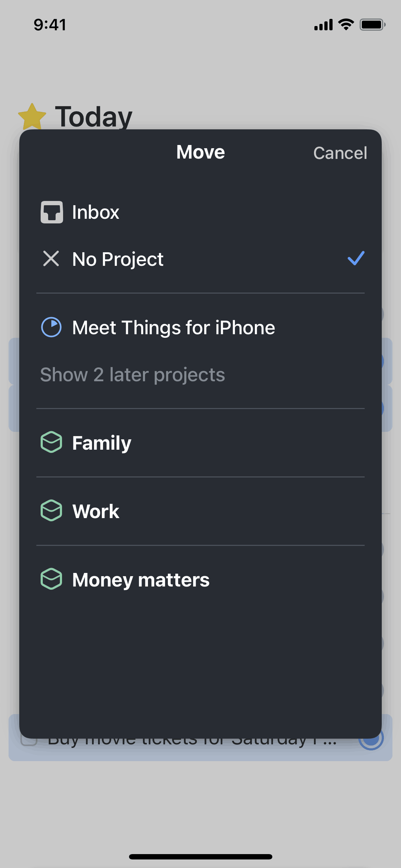
Task: Tap the Today list heading
Action: [x=94, y=116]
